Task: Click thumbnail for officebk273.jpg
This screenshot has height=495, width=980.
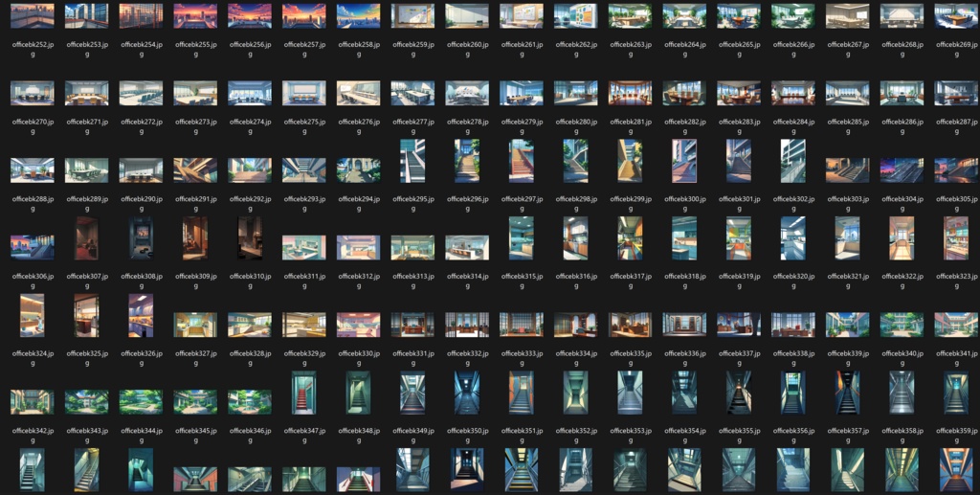Action: click(195, 93)
